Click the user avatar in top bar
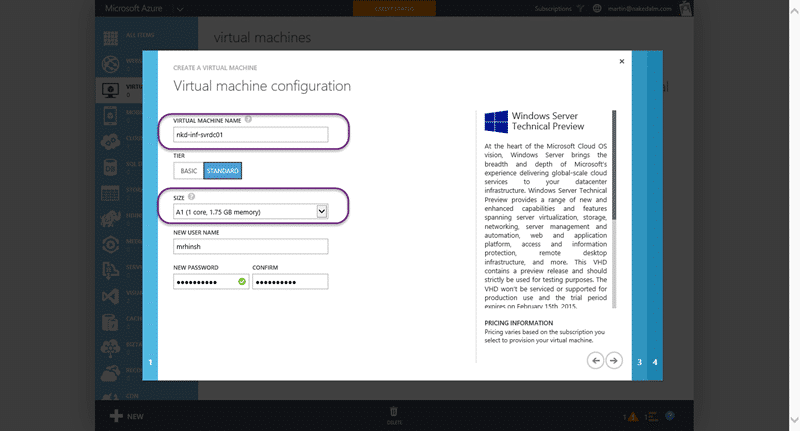 tap(686, 8)
